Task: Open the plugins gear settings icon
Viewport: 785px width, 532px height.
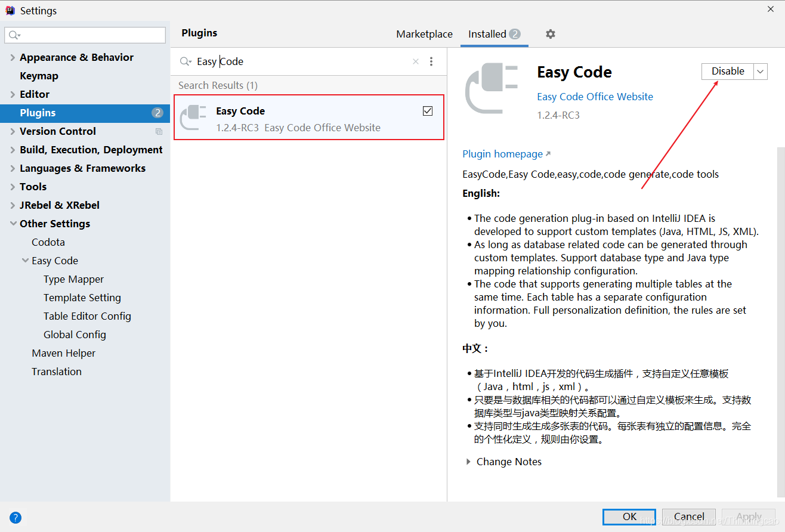Action: (550, 34)
